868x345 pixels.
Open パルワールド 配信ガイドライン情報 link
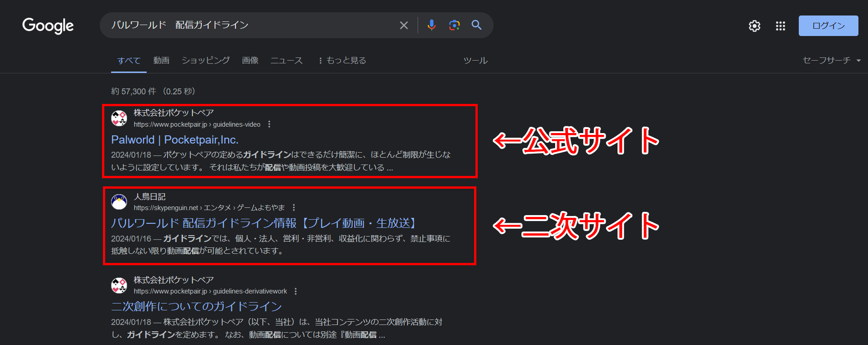point(265,223)
